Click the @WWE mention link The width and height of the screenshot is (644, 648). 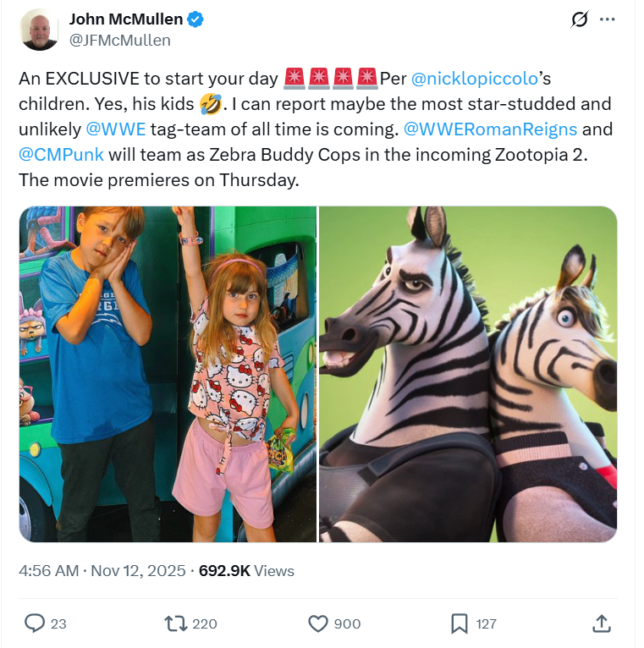[115, 131]
